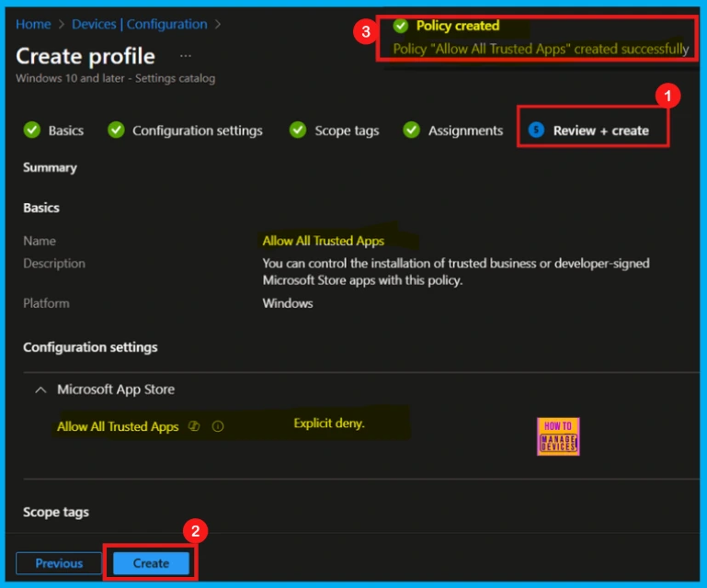This screenshot has width=707, height=588.
Task: Click the 'Create profile' page title
Action: point(86,56)
